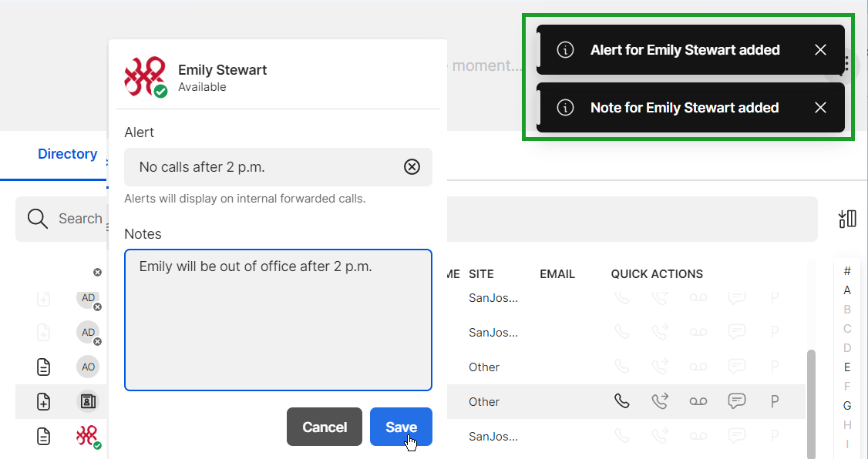Click the transfer call icon in highlighted row
Screen dimensions: 868x459
(660, 401)
